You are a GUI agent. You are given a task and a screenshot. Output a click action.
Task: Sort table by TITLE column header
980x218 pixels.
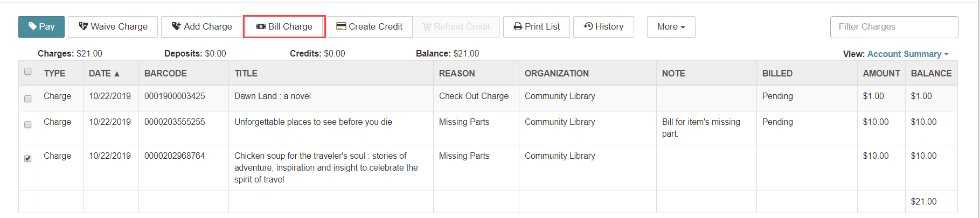click(246, 73)
